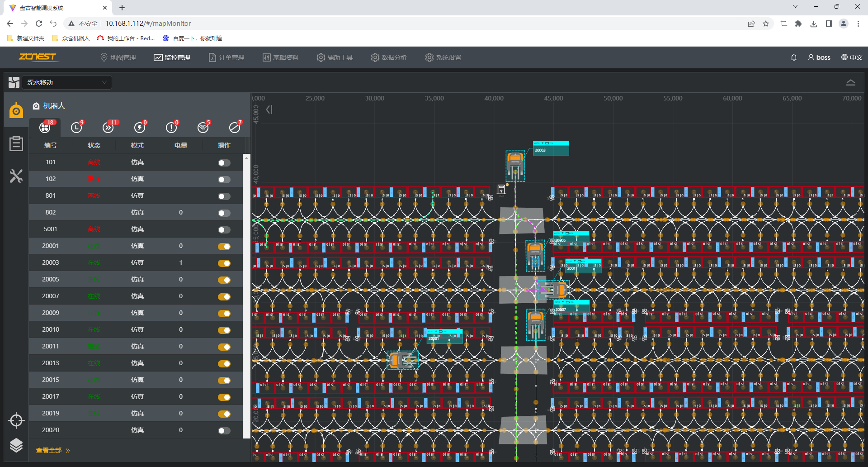
Task: Switch language via 中文 globe
Action: 852,57
